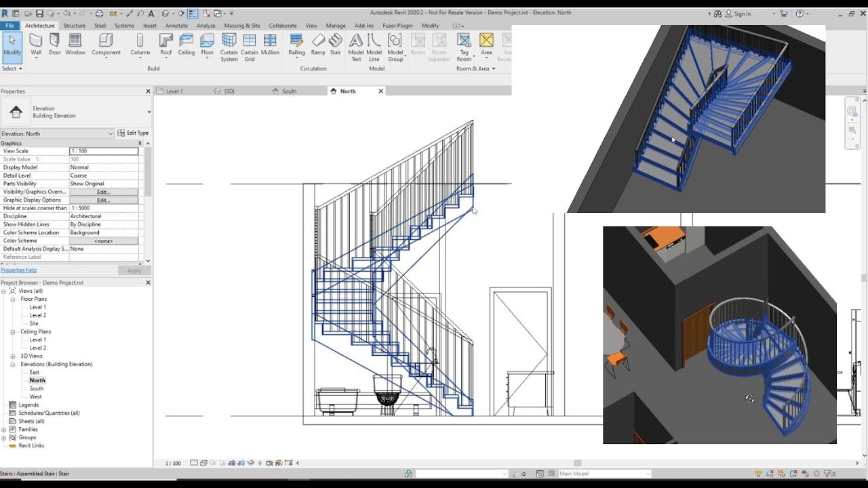Select the Ramp tool
868x488 pixels.
[x=318, y=45]
